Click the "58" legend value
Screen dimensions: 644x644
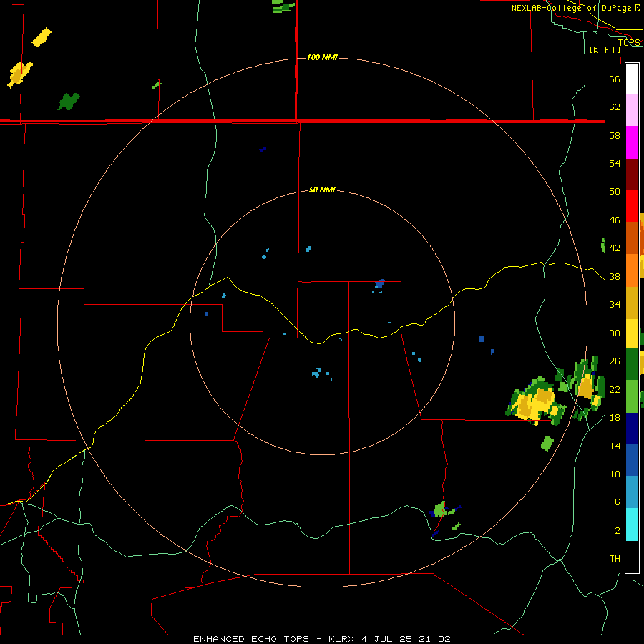[615, 135]
